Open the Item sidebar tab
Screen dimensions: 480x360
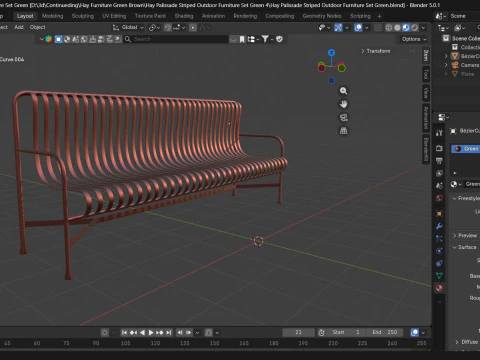pyautogui.click(x=426, y=56)
